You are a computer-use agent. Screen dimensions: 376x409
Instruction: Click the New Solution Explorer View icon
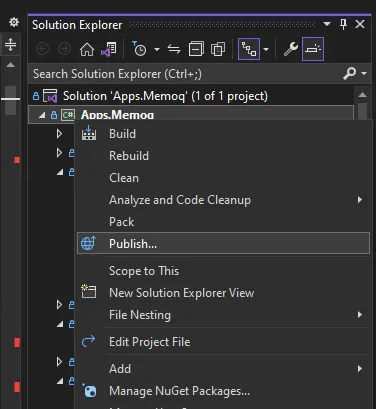pos(89,291)
